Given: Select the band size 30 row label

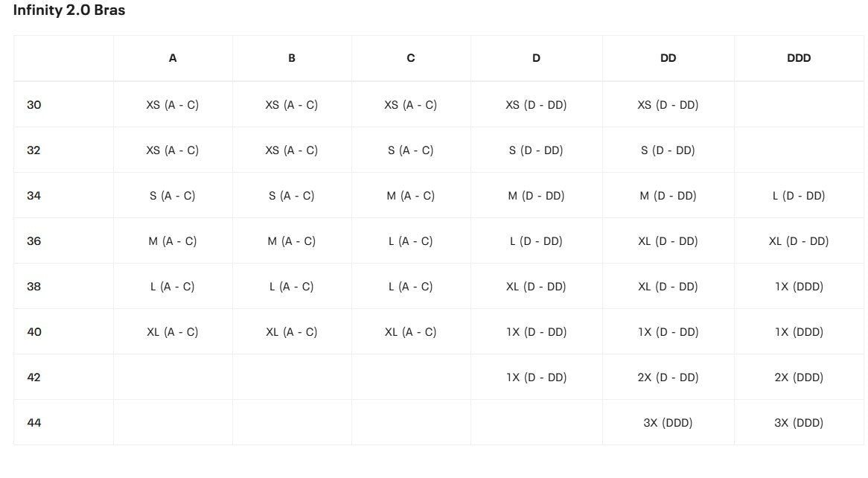Looking at the screenshot, I should pyautogui.click(x=33, y=105).
